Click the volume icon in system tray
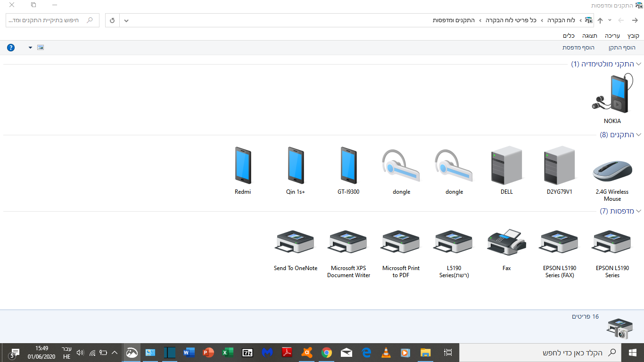This screenshot has height=362, width=644. pyautogui.click(x=80, y=352)
